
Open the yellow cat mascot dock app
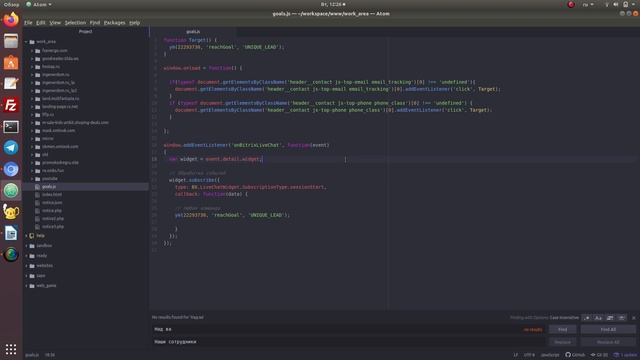click(11, 212)
